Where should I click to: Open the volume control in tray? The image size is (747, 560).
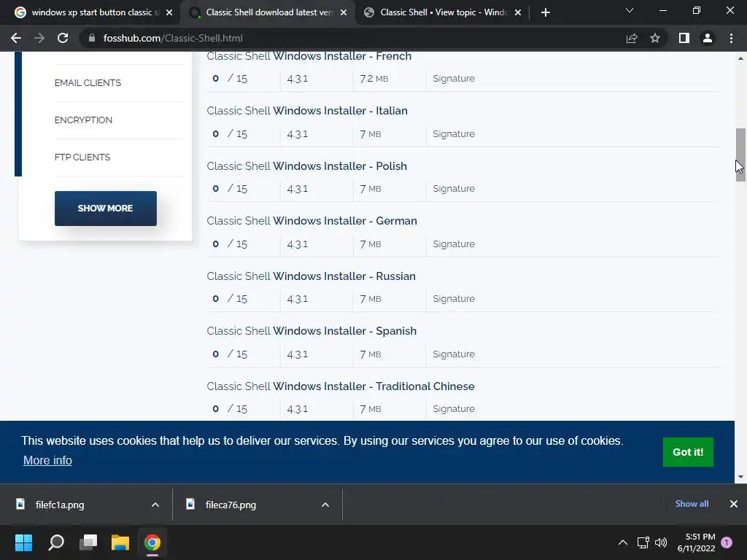tap(661, 542)
